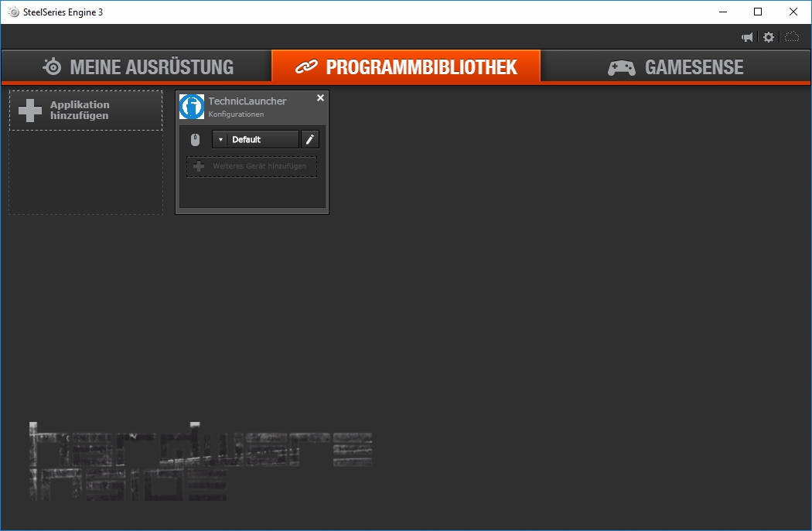Viewport: 812px width, 531px height.
Task: Click the SteelSeries icon in title bar
Action: (13, 12)
